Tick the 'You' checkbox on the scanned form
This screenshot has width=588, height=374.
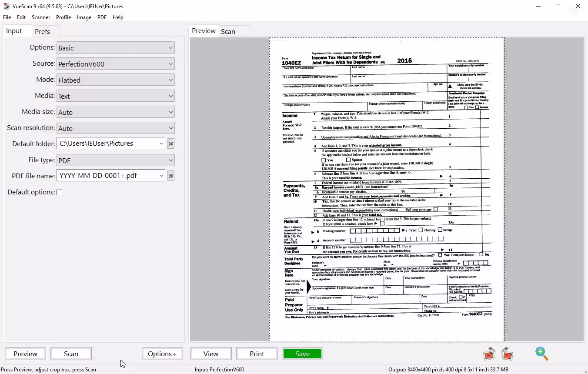pos(324,160)
